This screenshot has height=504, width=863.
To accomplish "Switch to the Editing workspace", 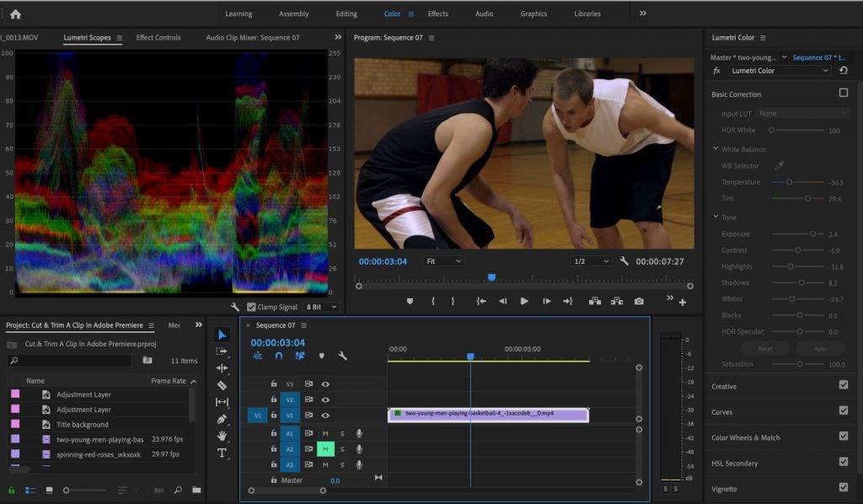I will click(x=346, y=13).
